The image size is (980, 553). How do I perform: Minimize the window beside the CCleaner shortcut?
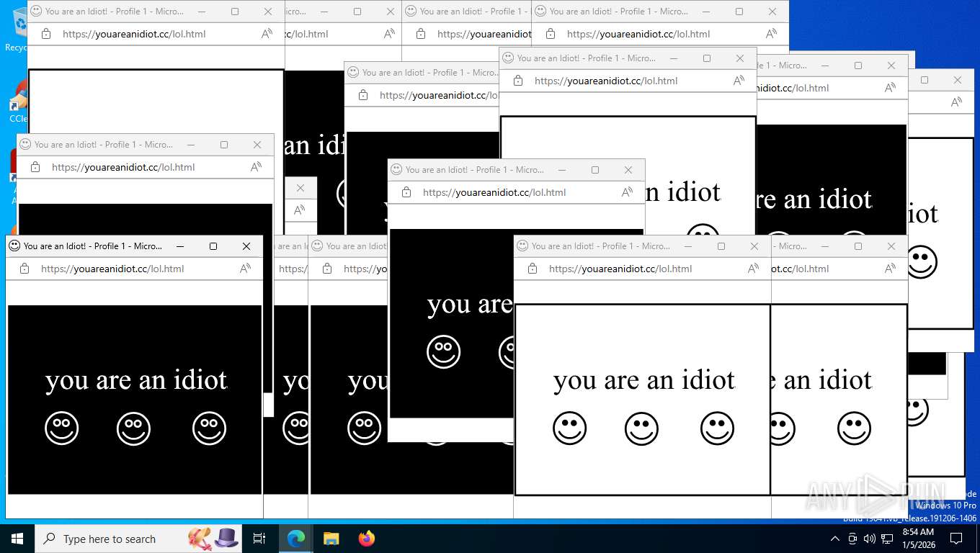click(x=191, y=145)
